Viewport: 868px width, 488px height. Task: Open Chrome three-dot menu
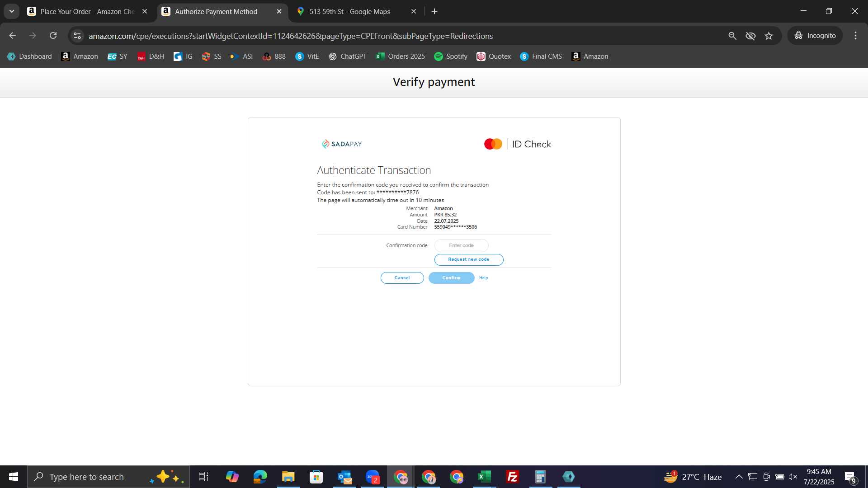855,36
